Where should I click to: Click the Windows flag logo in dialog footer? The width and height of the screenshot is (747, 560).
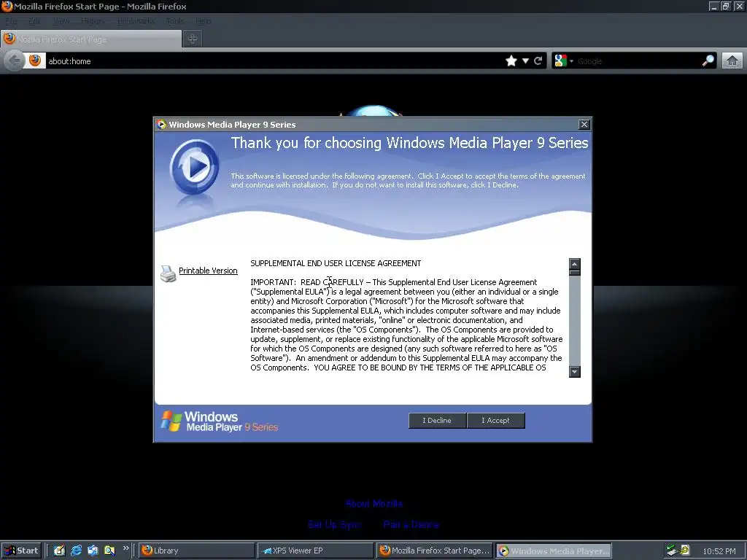tap(171, 421)
